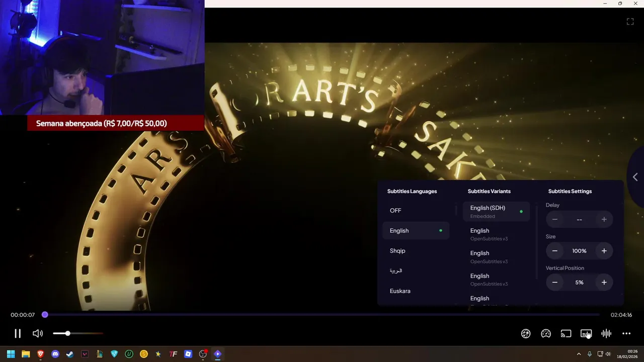Lower subtitle Vertical Position with minus

(x=555, y=283)
